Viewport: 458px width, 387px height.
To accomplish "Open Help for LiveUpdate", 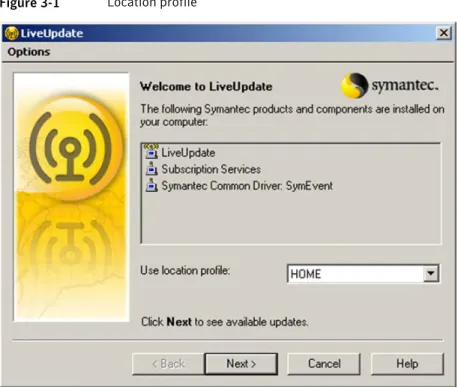I will click(407, 364).
